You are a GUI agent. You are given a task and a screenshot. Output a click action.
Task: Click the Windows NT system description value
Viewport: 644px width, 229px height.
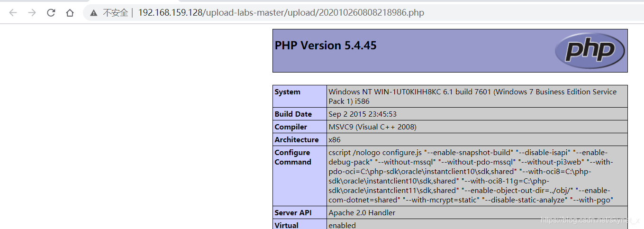coord(472,96)
